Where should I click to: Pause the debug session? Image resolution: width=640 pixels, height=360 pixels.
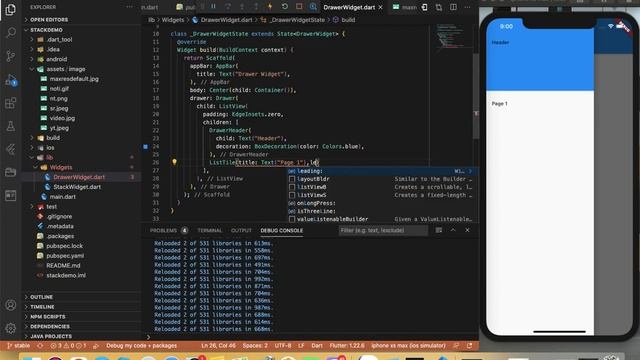pyautogui.click(x=213, y=7)
